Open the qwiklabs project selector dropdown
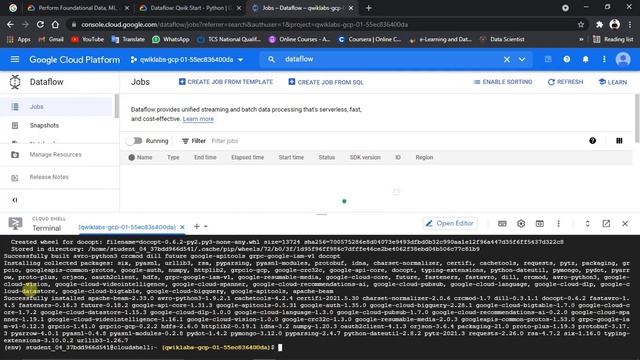This screenshot has height=360, width=640. click(187, 60)
